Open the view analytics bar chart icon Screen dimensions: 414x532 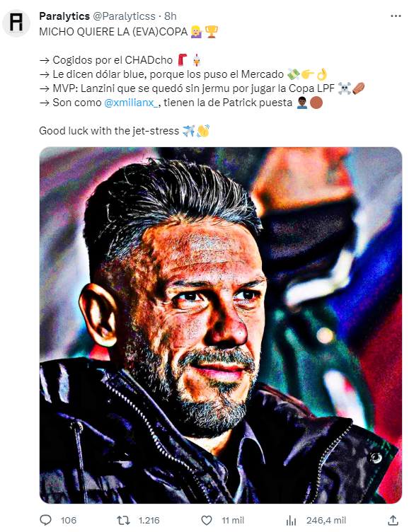click(291, 520)
